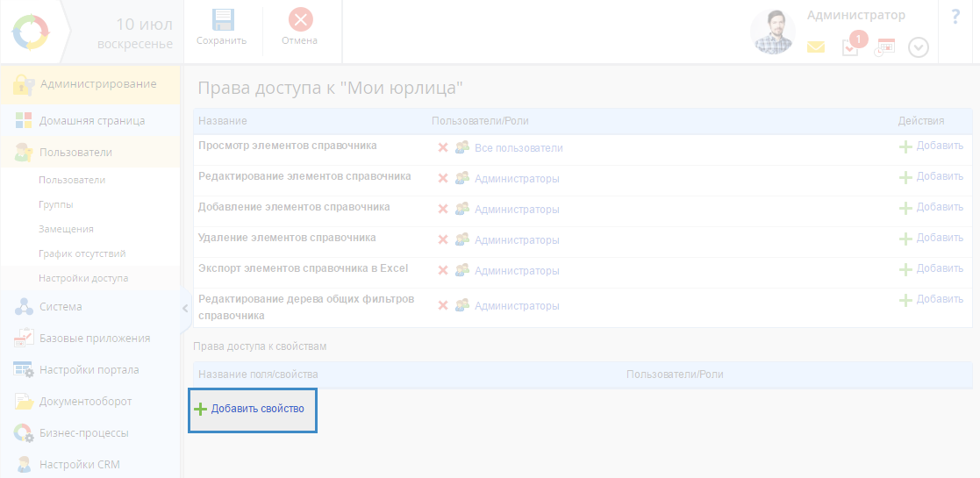980x478 pixels.
Task: Collapse the left sidebar with arrow handle
Action: tap(185, 308)
